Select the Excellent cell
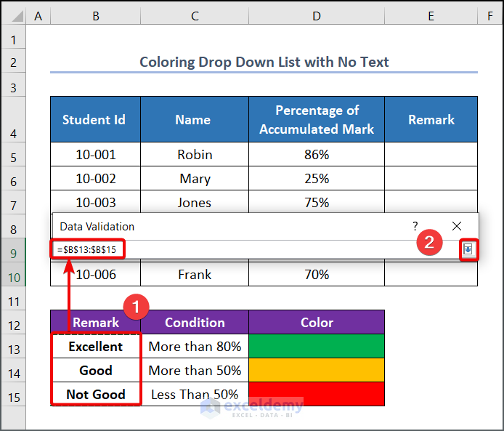 pyautogui.click(x=95, y=346)
